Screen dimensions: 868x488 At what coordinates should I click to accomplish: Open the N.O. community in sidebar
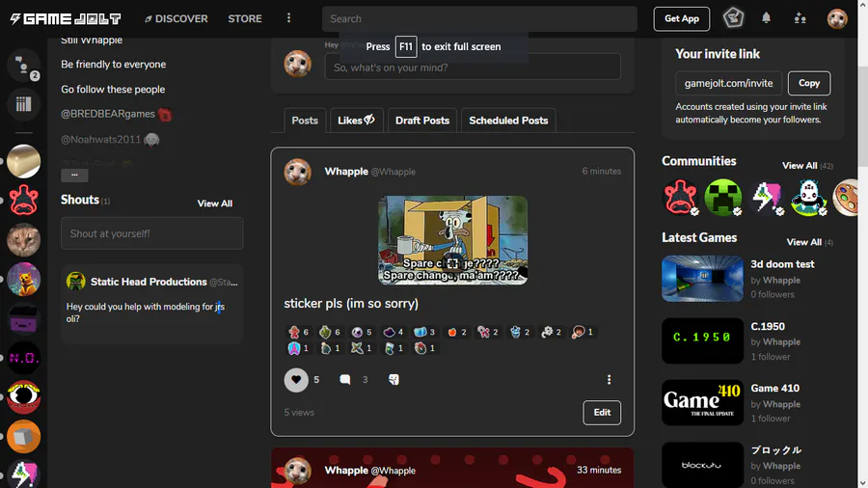[x=24, y=358]
